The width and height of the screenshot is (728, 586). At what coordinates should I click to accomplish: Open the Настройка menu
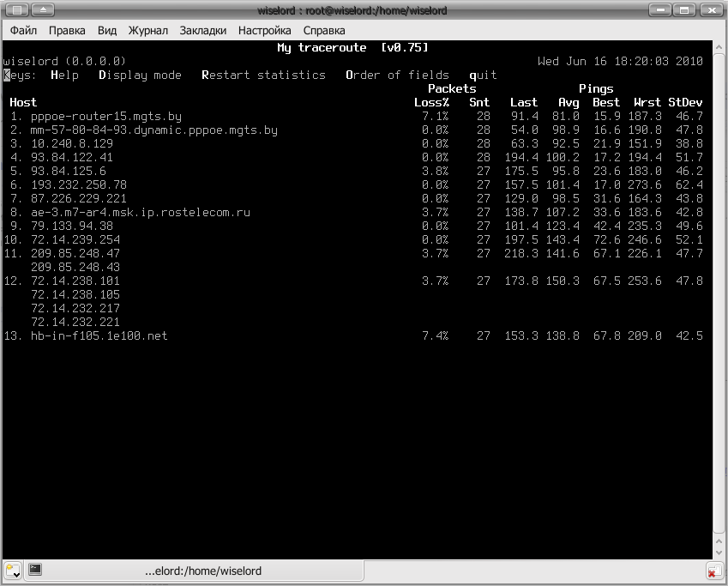point(265,31)
